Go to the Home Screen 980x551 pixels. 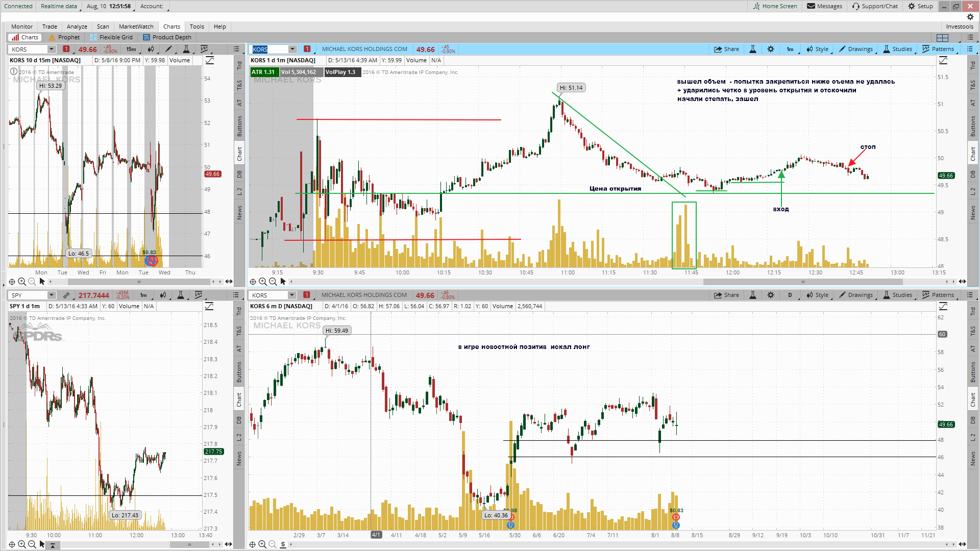tap(775, 6)
